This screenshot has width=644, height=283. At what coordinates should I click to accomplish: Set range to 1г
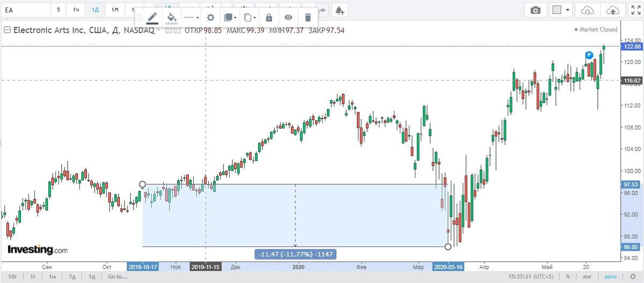pyautogui.click(x=32, y=277)
